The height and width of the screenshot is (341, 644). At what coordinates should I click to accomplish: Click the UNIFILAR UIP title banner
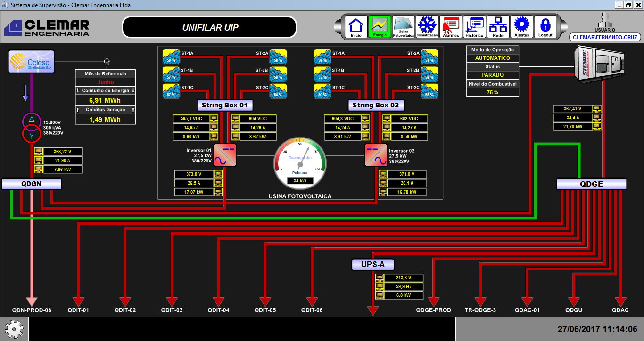209,27
